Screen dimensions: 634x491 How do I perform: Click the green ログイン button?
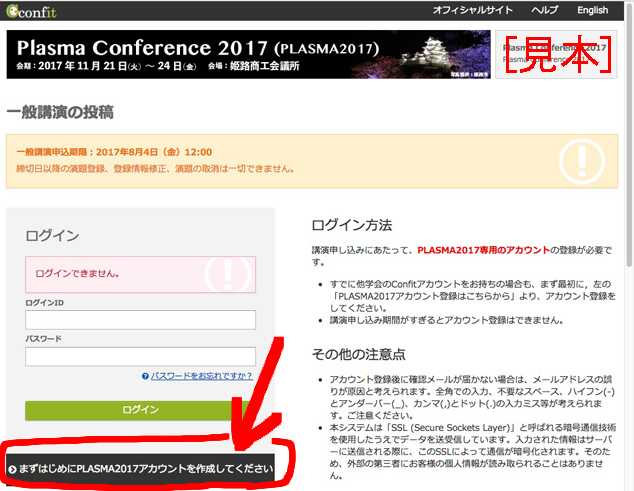(140, 410)
